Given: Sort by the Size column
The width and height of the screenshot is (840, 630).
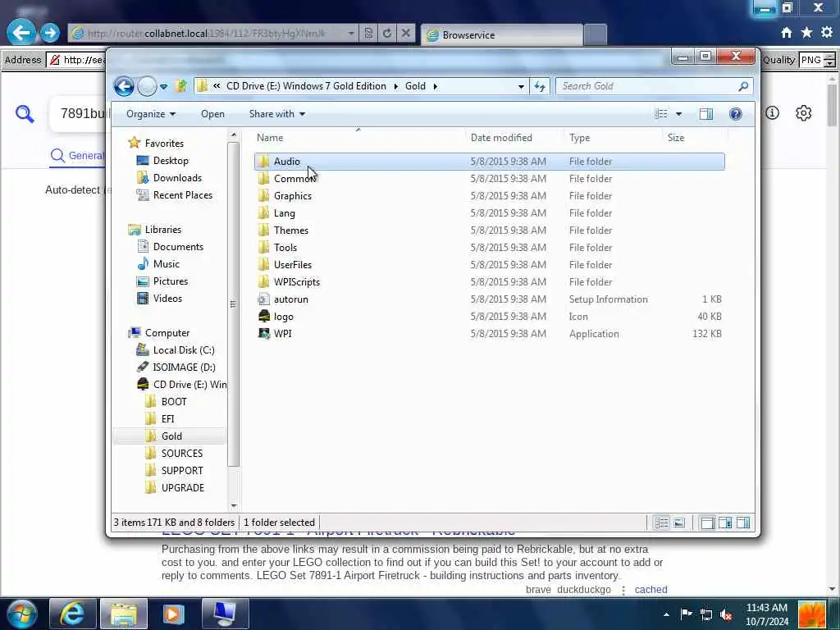Looking at the screenshot, I should (694, 138).
